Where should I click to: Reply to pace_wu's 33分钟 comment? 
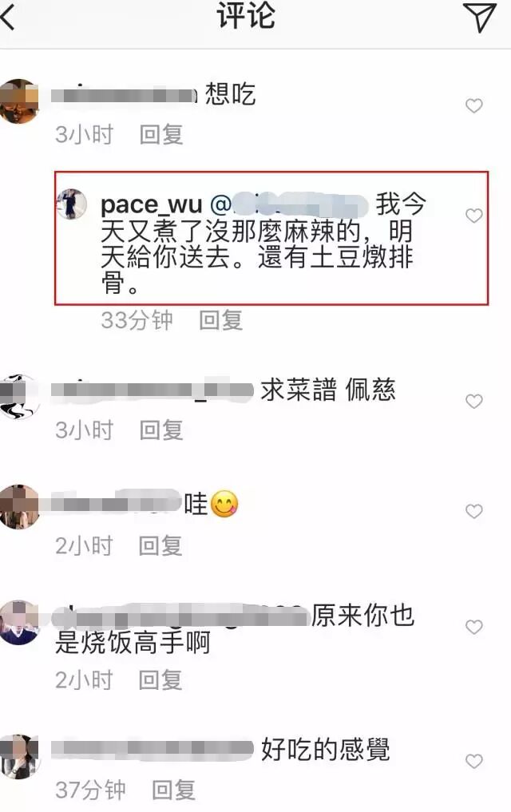click(221, 320)
